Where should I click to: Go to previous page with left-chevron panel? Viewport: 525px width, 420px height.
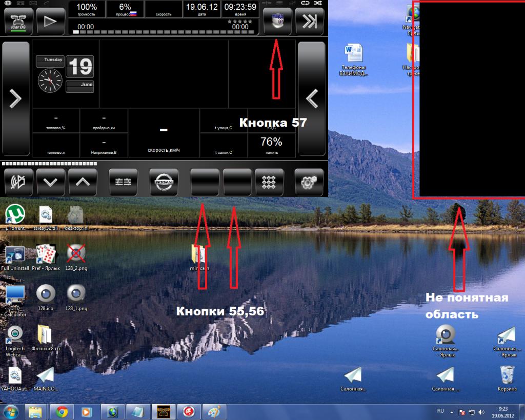[x=311, y=98]
